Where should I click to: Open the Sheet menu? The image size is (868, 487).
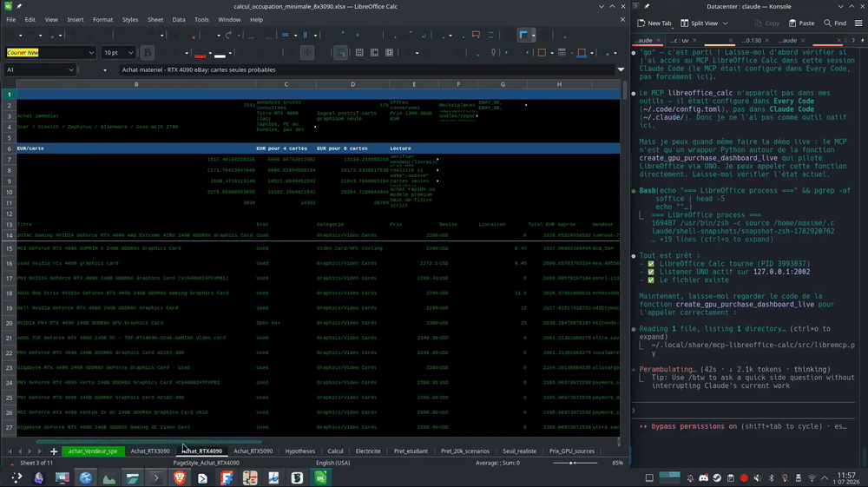[x=155, y=19]
